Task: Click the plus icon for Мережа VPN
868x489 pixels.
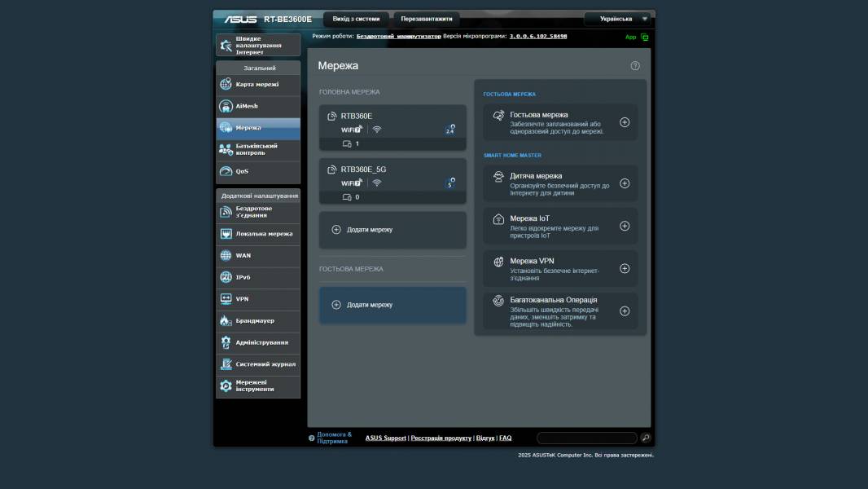Action: click(x=625, y=269)
